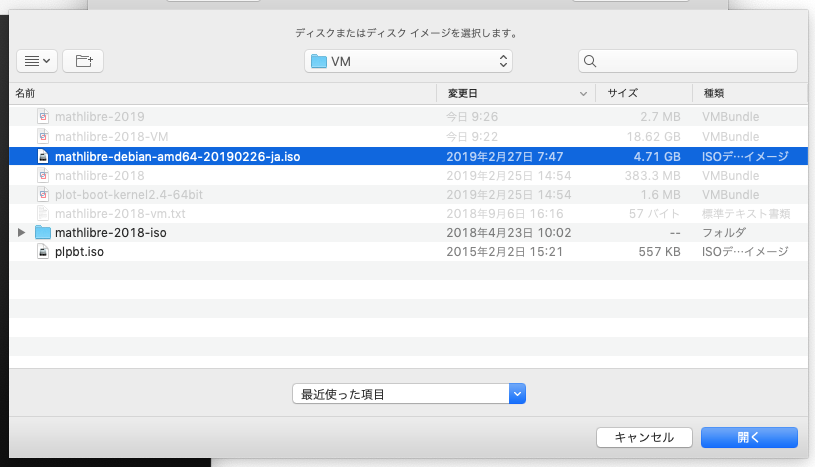Open the VM folder location dropdown
The image size is (815, 467).
click(408, 62)
